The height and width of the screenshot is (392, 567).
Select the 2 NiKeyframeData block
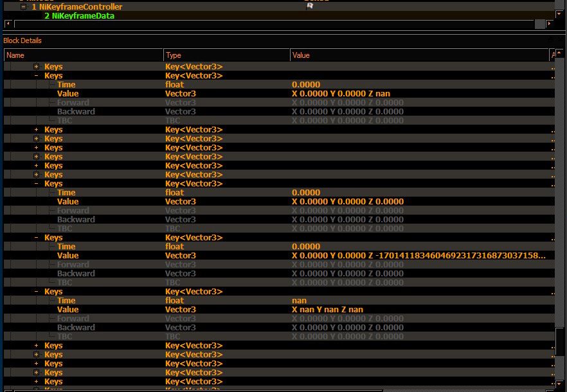click(x=79, y=15)
